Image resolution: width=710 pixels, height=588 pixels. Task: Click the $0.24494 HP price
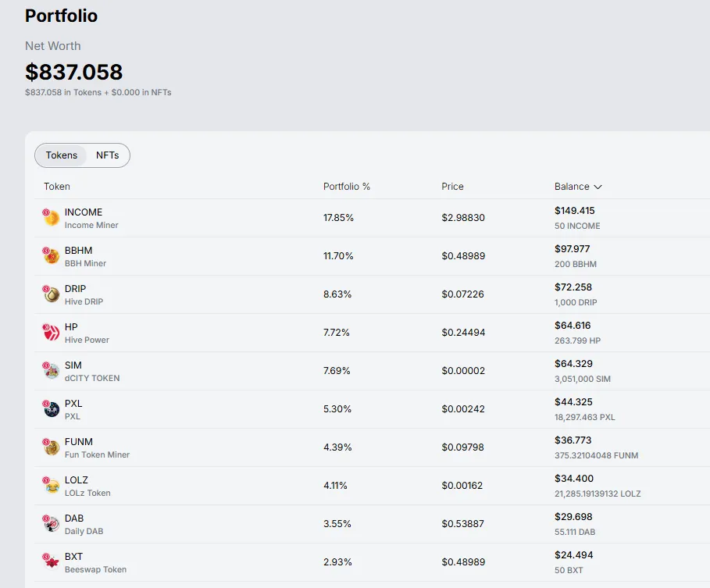click(463, 333)
